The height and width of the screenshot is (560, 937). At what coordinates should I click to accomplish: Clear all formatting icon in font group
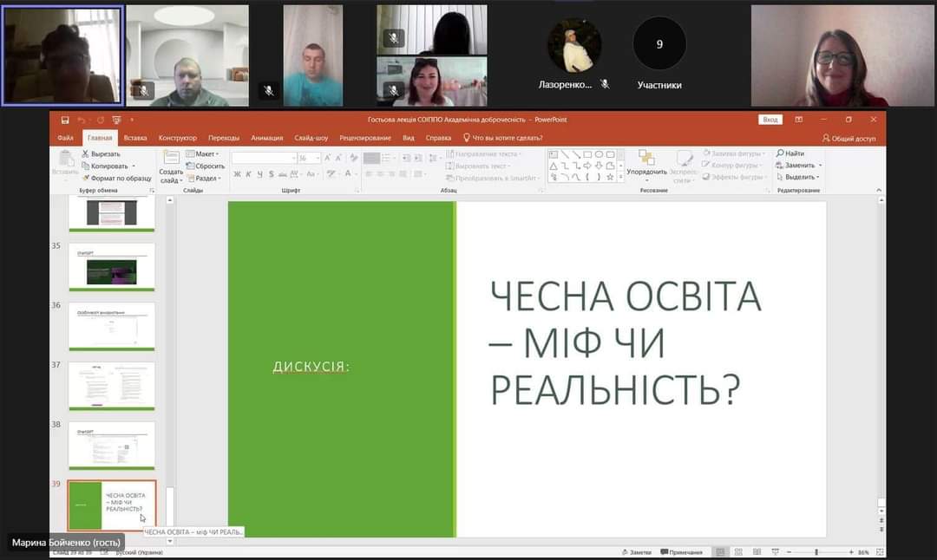(354, 158)
